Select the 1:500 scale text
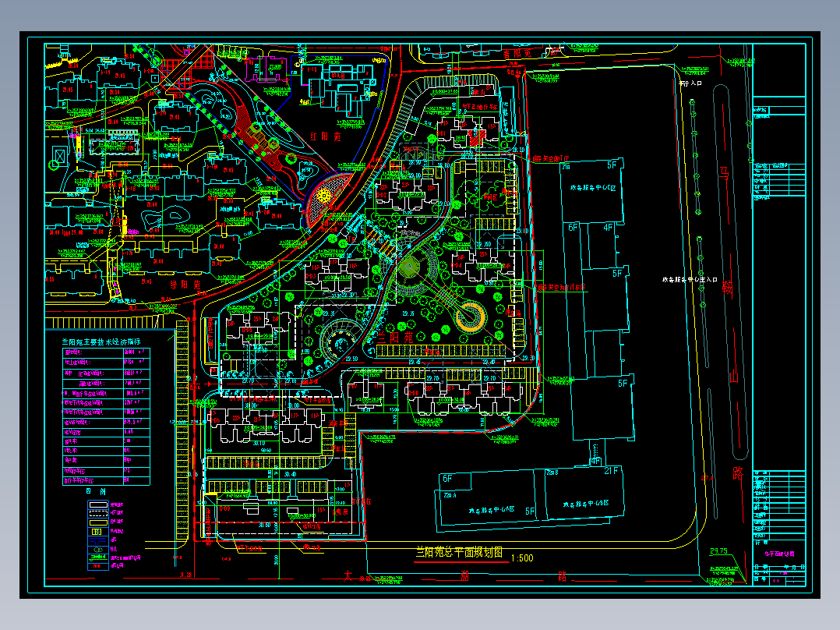 click(x=522, y=558)
